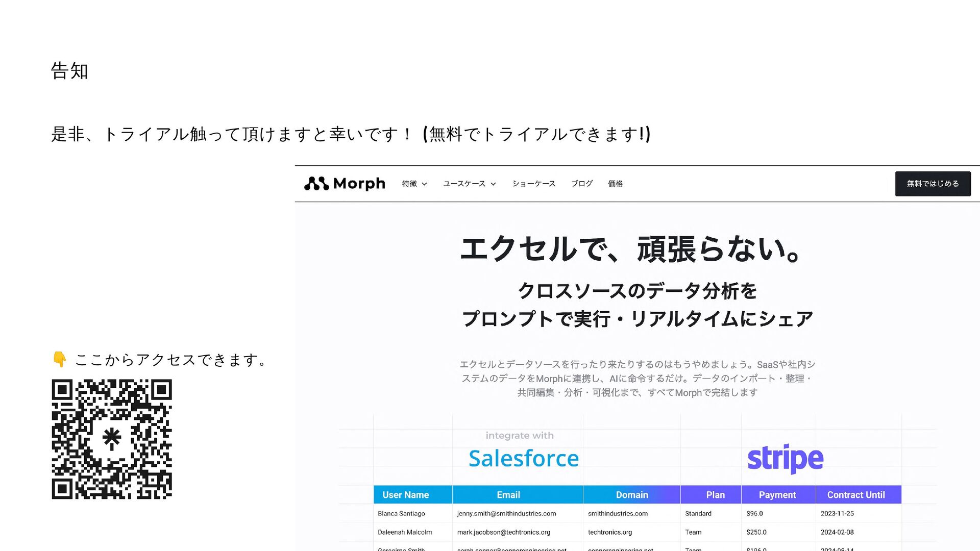Screen dimensions: 980x551
Task: Click the integrate with label
Action: pos(520,436)
